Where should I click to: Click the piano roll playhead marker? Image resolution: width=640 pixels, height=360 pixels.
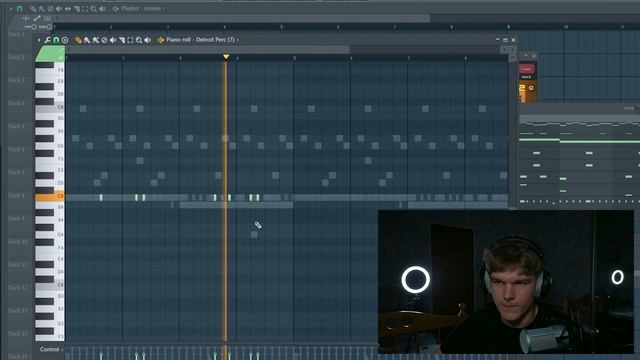pos(226,57)
